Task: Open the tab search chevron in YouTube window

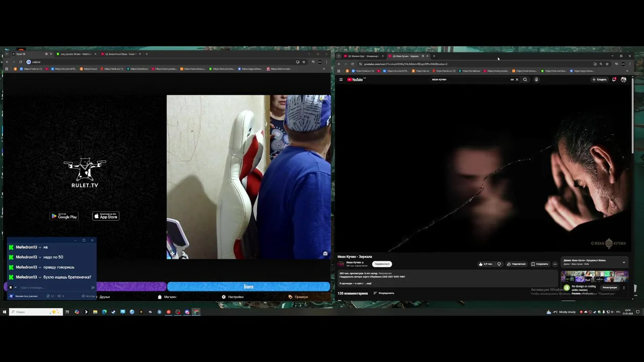Action: 339,56
